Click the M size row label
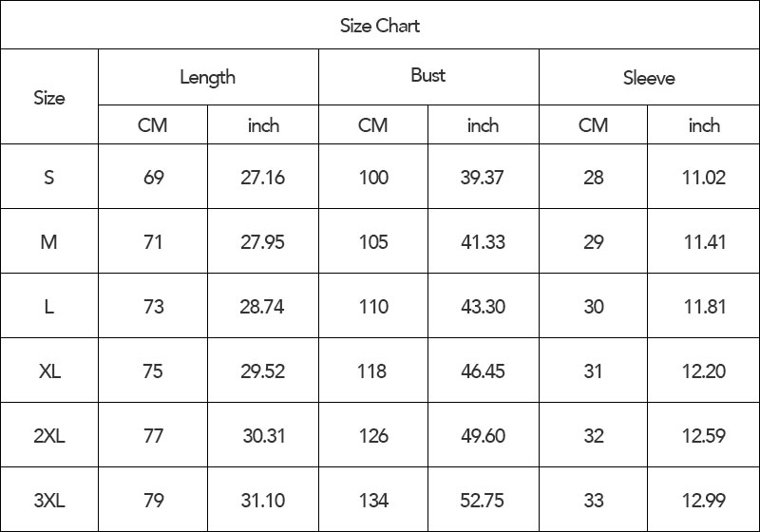Screen dimensions: 760x532 49,241
